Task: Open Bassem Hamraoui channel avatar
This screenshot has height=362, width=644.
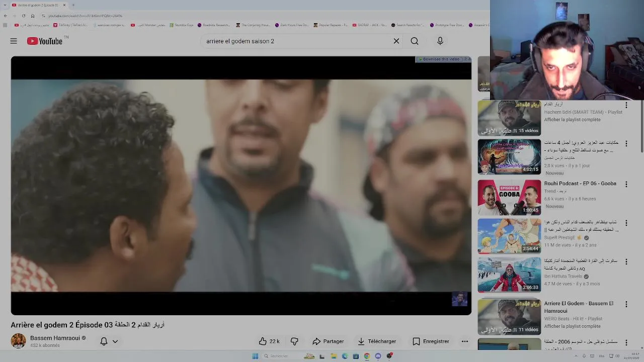Action: 18,341
